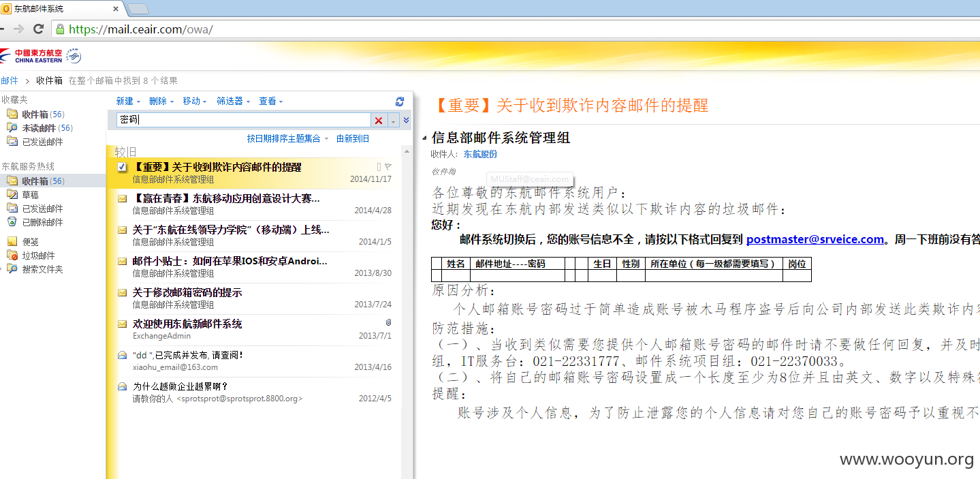Open the 已删除邮件 folder
The height and width of the screenshot is (479, 980).
point(42,222)
